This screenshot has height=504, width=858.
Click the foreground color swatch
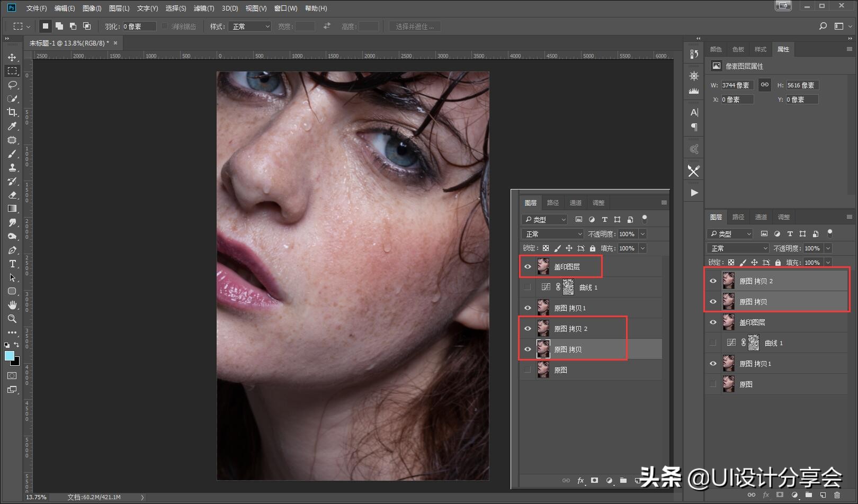[9, 356]
